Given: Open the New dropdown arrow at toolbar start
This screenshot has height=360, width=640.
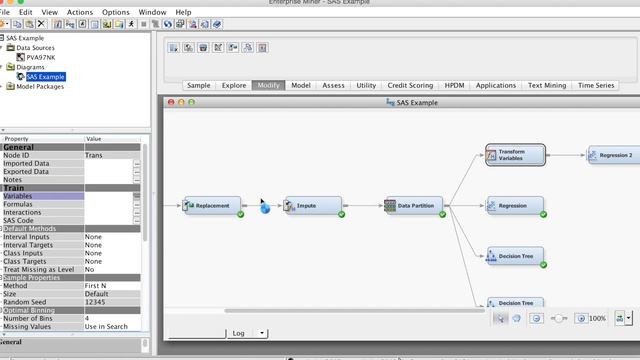Looking at the screenshot, I should [x=8, y=24].
